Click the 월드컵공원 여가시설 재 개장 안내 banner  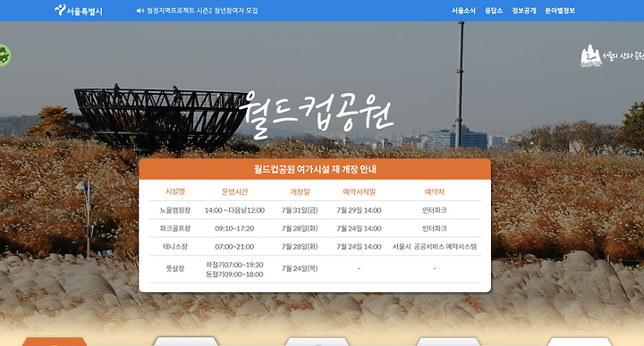[315, 169]
